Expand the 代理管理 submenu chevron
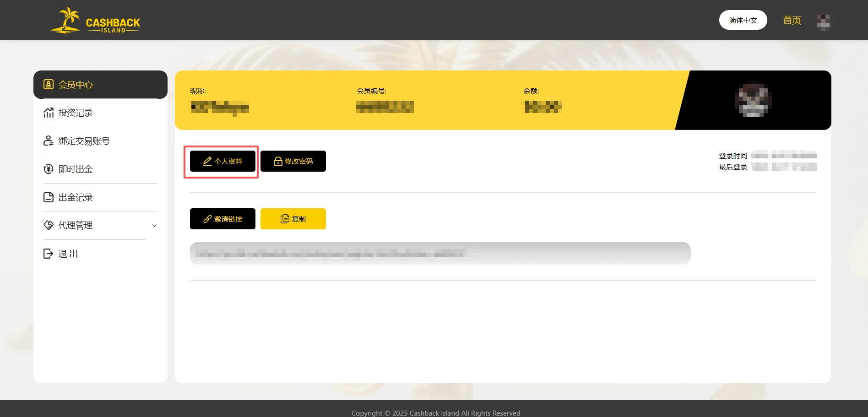Viewport: 868px width, 417px height. coord(154,226)
